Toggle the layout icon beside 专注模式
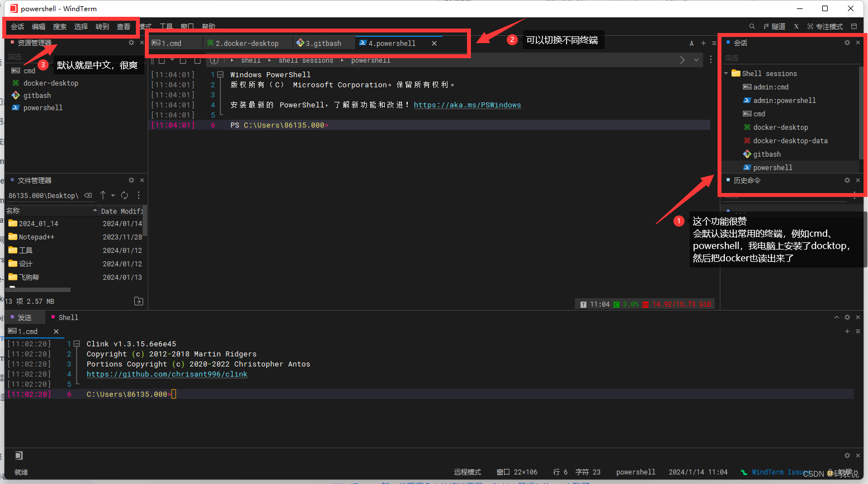Screen dimensions: 868x484 854,26
